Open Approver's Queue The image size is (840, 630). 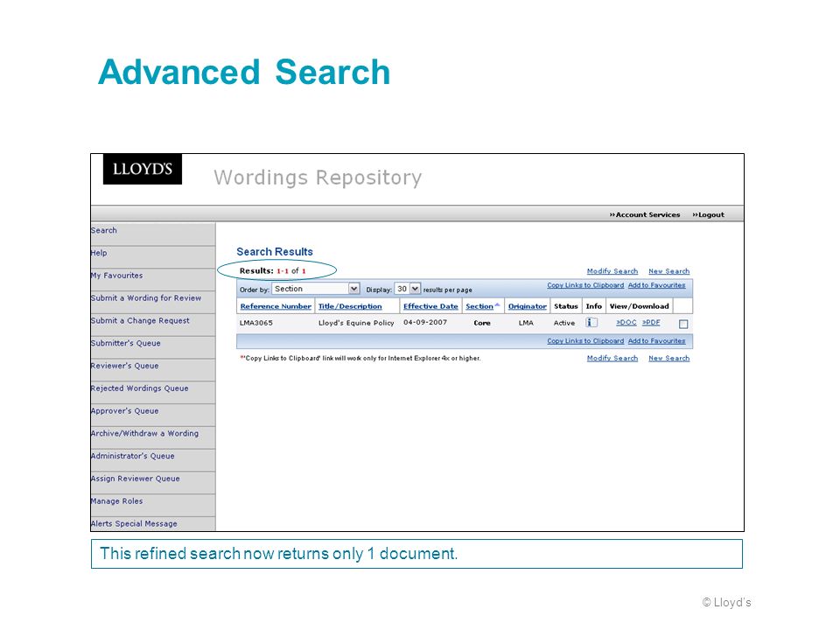point(124,411)
